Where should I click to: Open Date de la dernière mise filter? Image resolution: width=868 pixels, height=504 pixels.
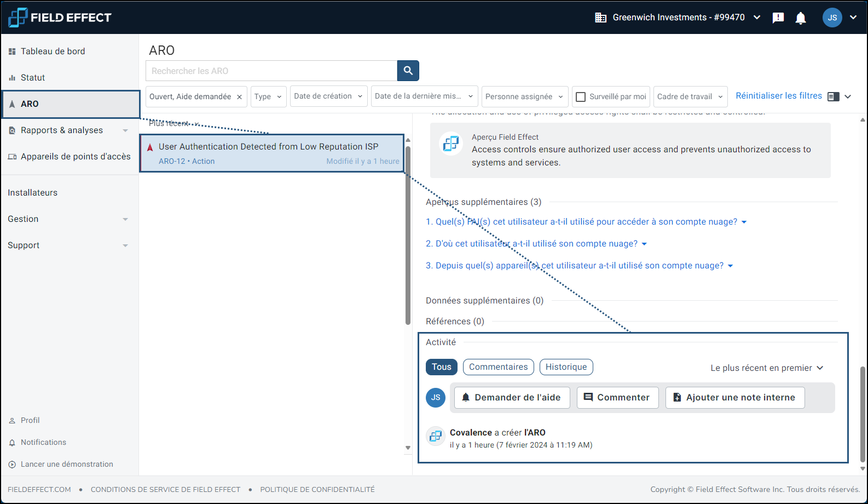(x=425, y=96)
